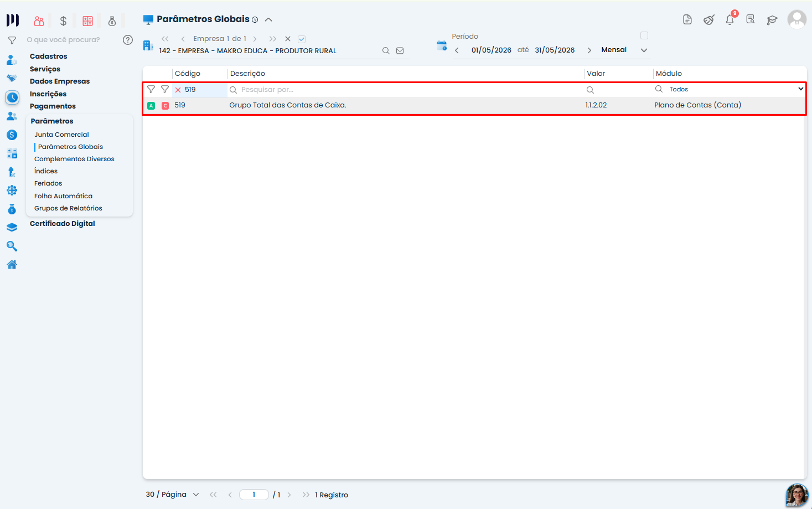
Task: Open Folha Automática menu item
Action: coord(63,196)
